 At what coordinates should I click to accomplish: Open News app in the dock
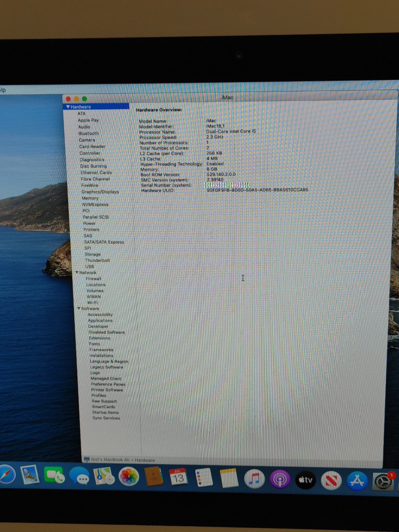point(331,480)
